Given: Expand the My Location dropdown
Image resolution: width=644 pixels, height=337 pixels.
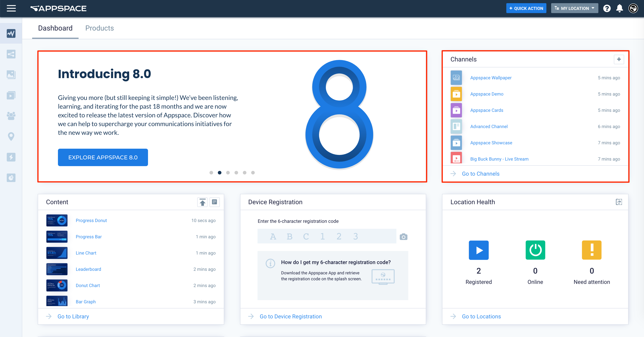Looking at the screenshot, I should click(574, 8).
